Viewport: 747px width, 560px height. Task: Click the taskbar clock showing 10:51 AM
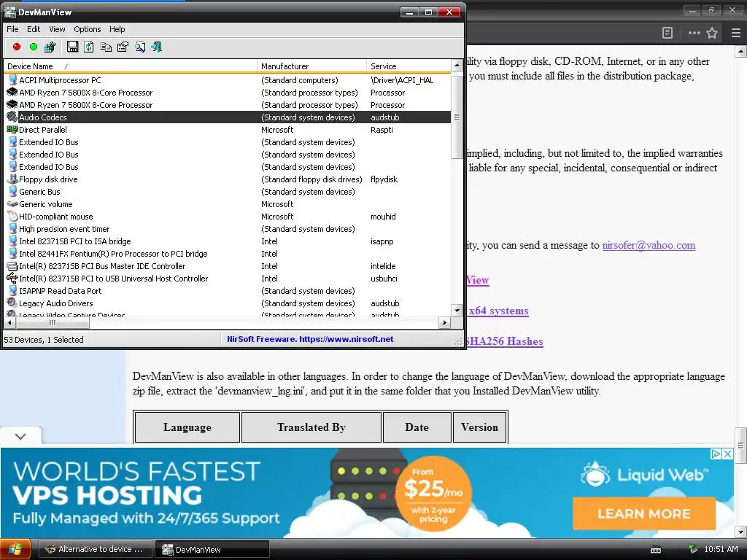pos(721,549)
